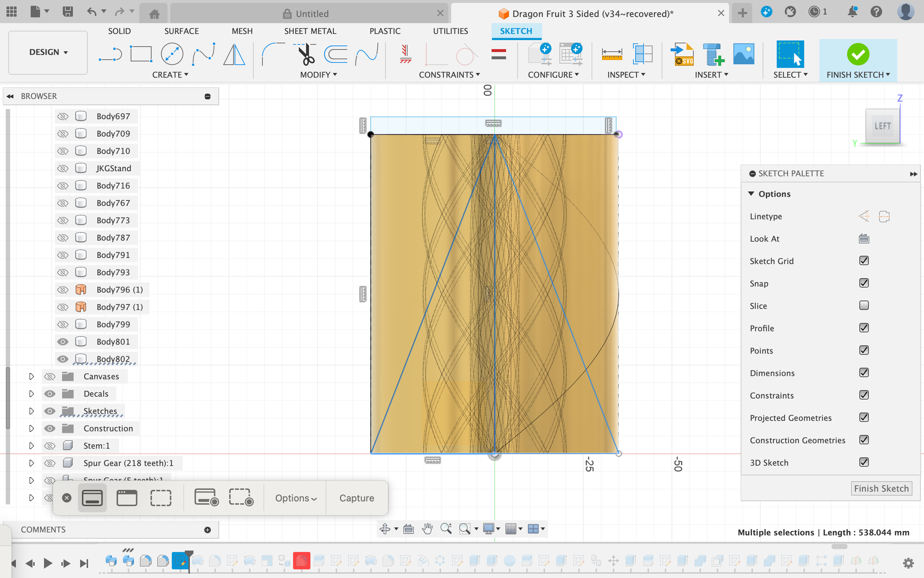Image resolution: width=924 pixels, height=578 pixels.
Task: Click the Pan hand tool
Action: tap(427, 529)
